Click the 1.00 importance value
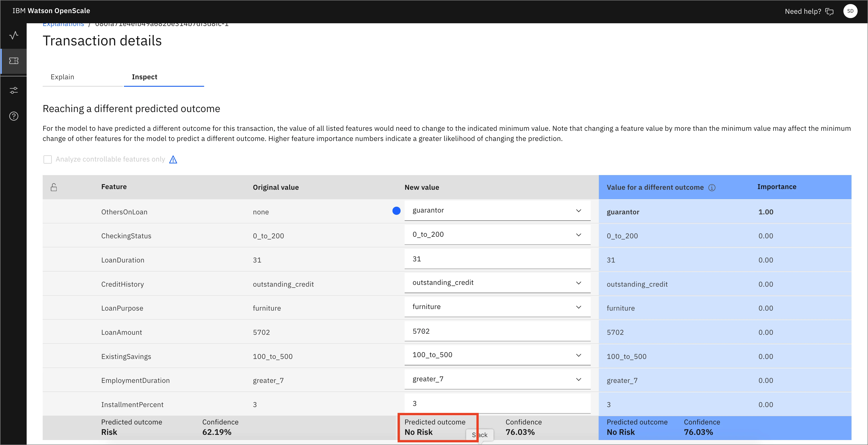Image resolution: width=868 pixels, height=445 pixels. 765,212
